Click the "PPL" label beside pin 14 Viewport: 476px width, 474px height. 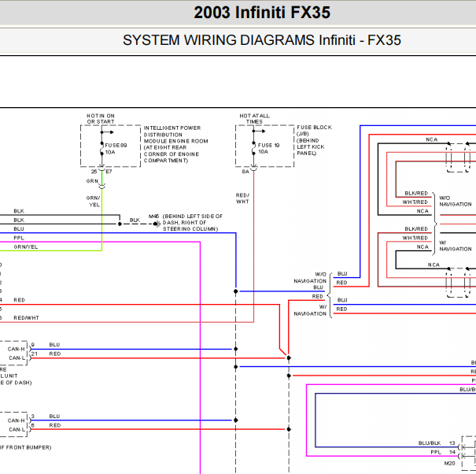coord(436,452)
